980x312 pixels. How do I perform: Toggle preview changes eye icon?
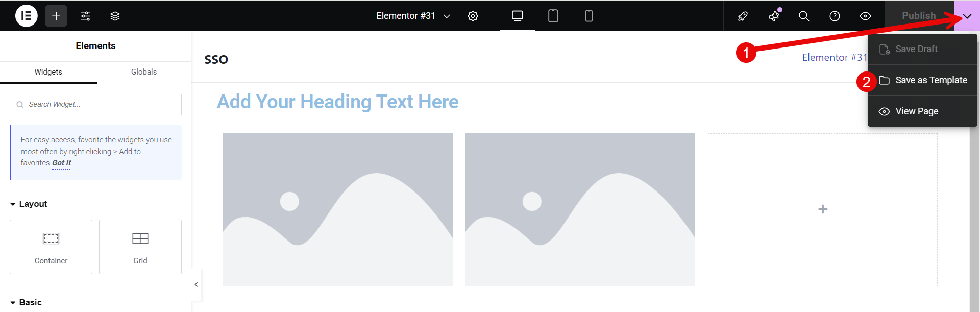point(865,16)
